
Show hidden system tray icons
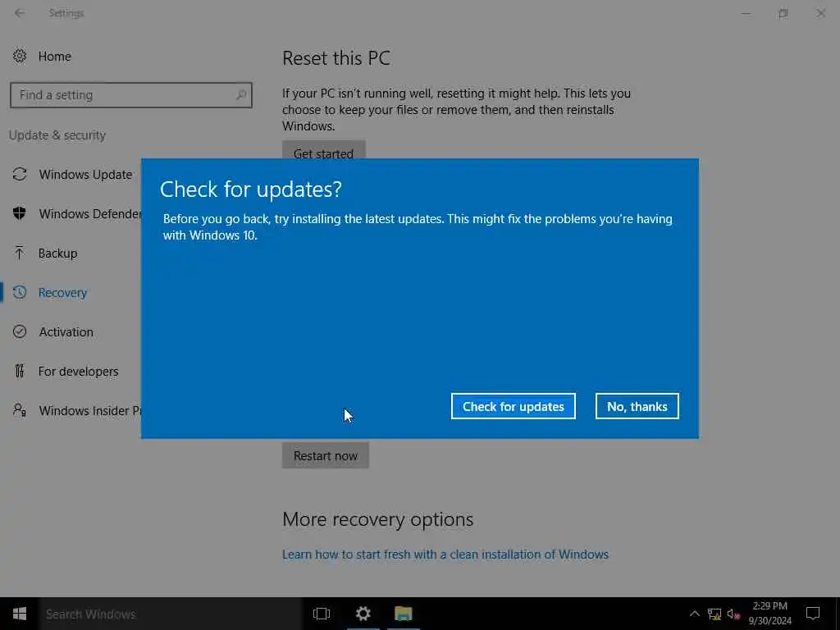tap(694, 614)
